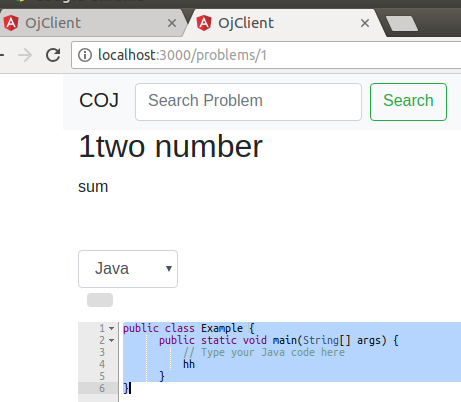Click the 'hh' text on line 4
Viewport: 461px width, 402px height.
[x=189, y=364]
